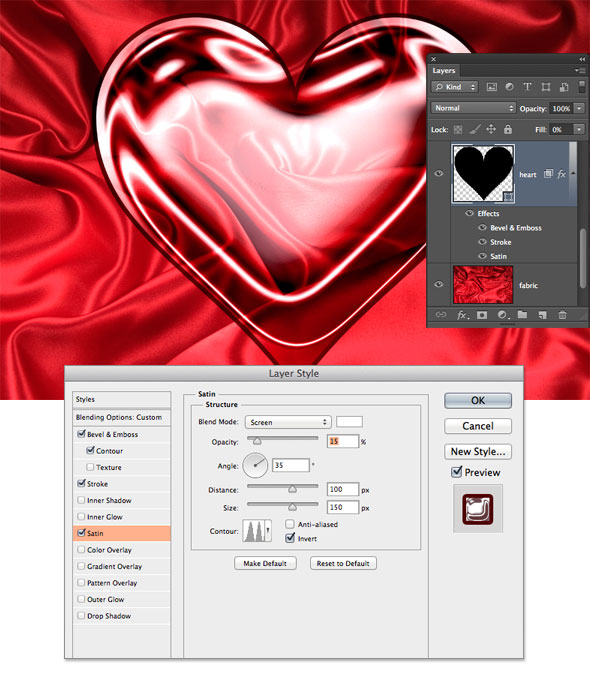The height and width of the screenshot is (675, 590).
Task: Create a new group folder icon
Action: (x=522, y=315)
